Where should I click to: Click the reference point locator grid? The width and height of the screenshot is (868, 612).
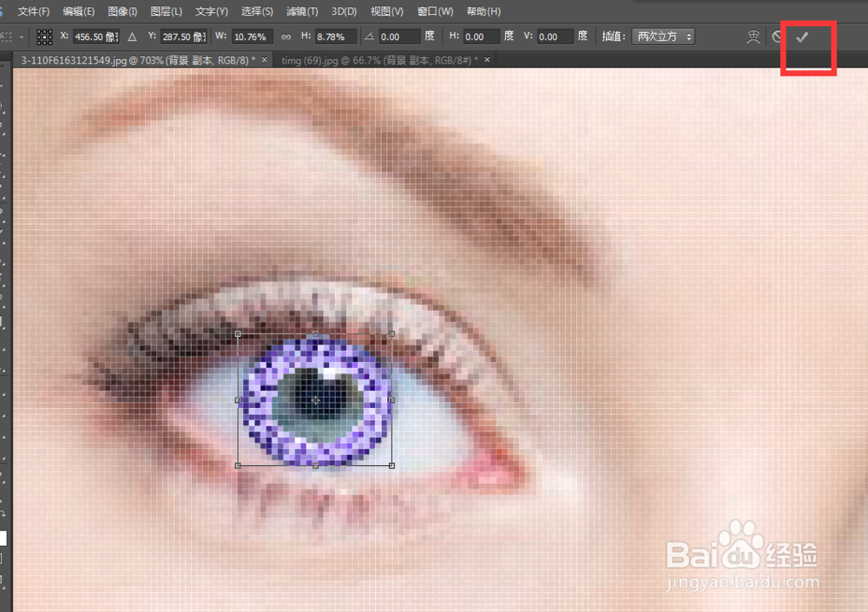[x=44, y=37]
